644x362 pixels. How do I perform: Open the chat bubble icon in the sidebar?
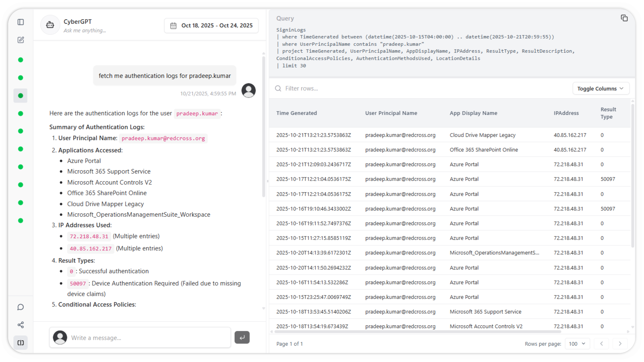click(21, 307)
